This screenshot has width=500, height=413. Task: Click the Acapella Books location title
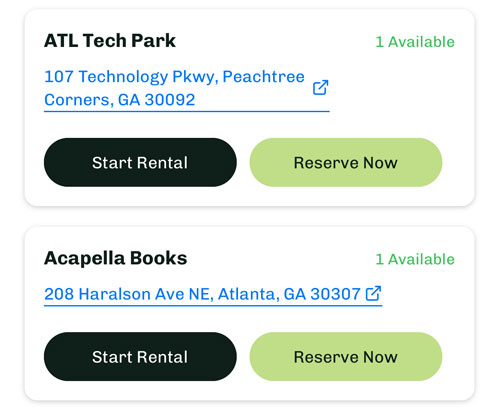click(x=115, y=258)
